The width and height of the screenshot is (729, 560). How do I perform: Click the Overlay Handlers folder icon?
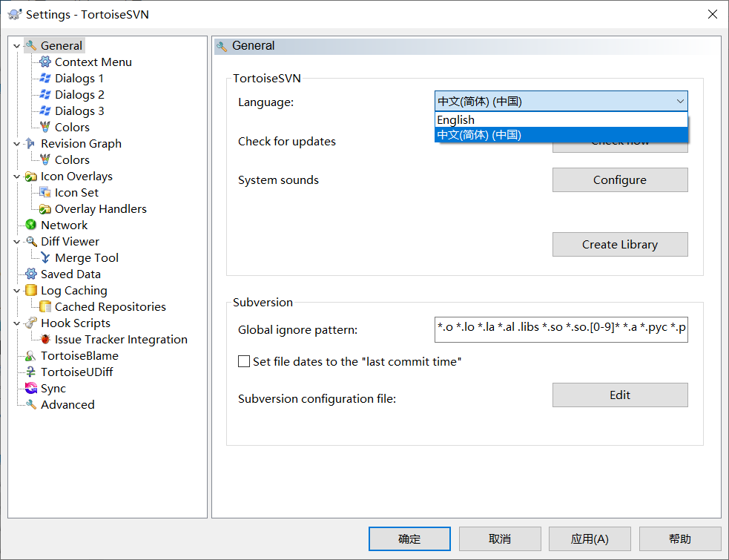pyautogui.click(x=45, y=209)
